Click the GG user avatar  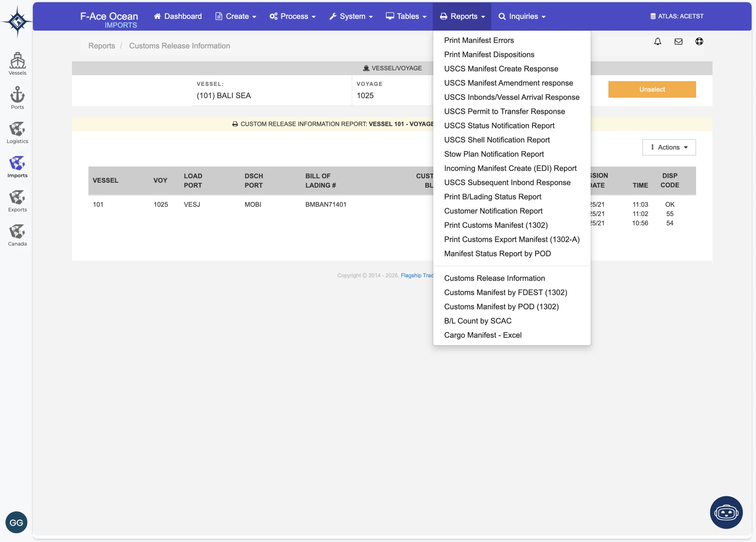point(16,522)
